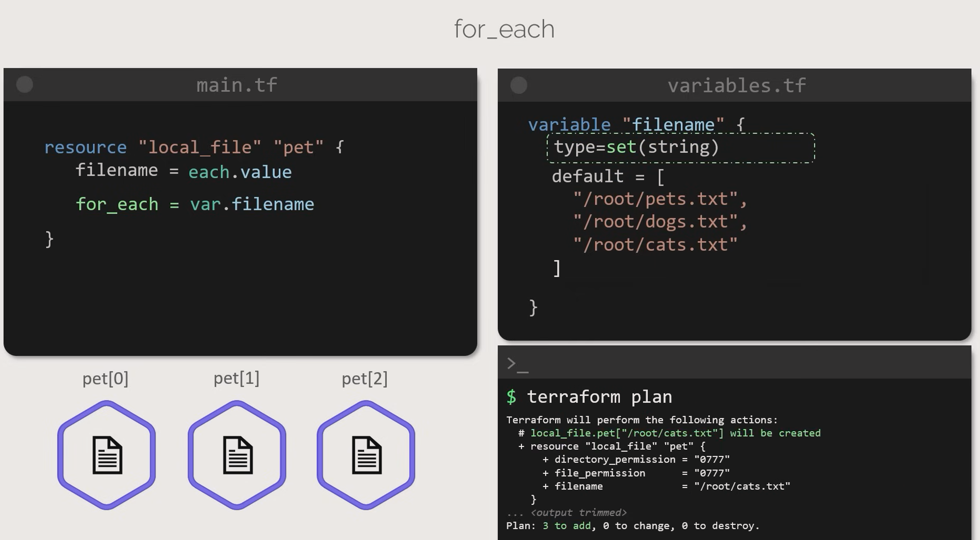Click the gray circle in main.tf header

pyautogui.click(x=25, y=84)
